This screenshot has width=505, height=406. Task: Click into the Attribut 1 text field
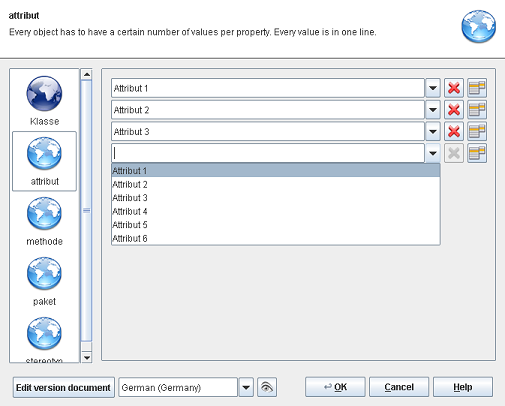pyautogui.click(x=268, y=88)
